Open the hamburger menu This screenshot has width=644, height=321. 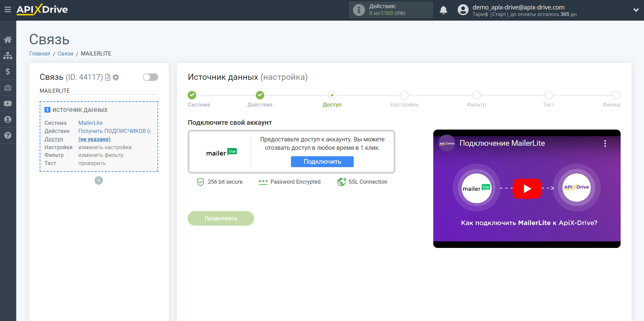pyautogui.click(x=7, y=10)
